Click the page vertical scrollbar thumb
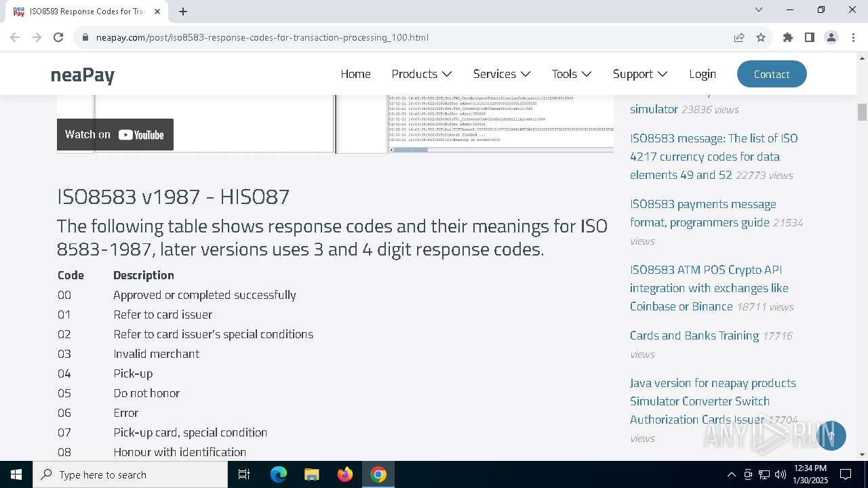 [862, 112]
